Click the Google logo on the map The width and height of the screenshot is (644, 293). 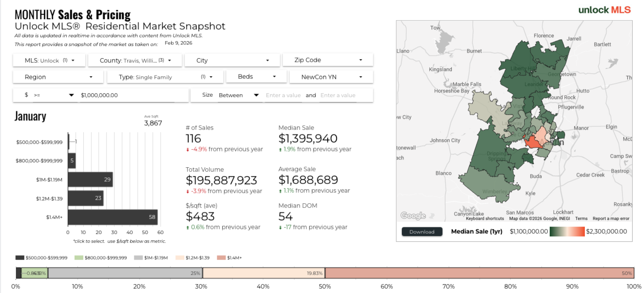(x=413, y=215)
